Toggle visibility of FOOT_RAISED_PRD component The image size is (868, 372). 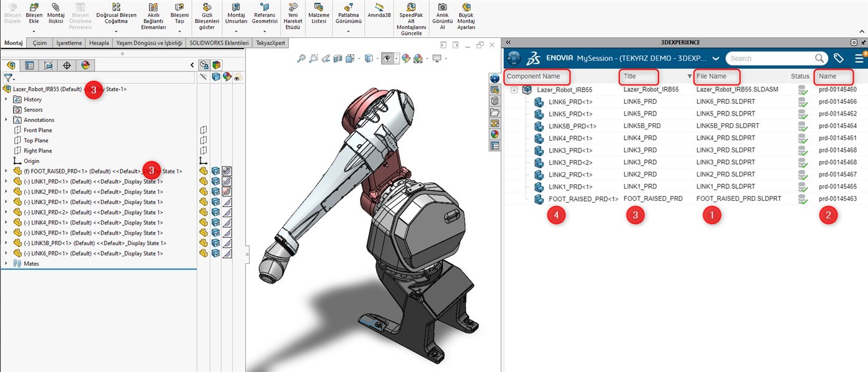[203, 170]
